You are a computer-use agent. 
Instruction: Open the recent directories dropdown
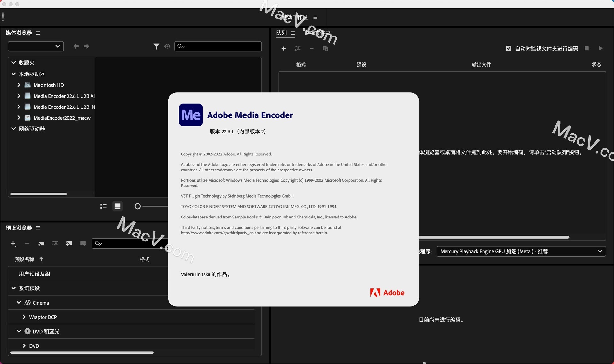pyautogui.click(x=36, y=46)
